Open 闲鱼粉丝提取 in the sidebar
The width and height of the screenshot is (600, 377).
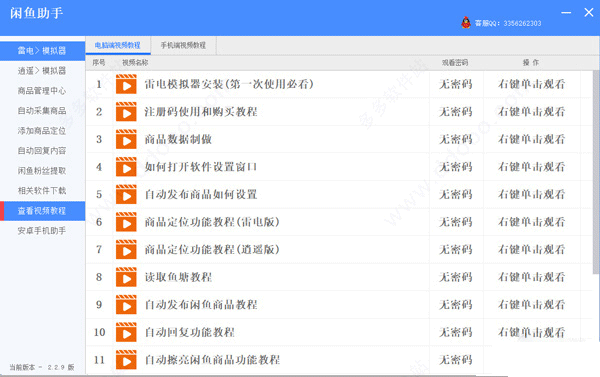tap(42, 171)
